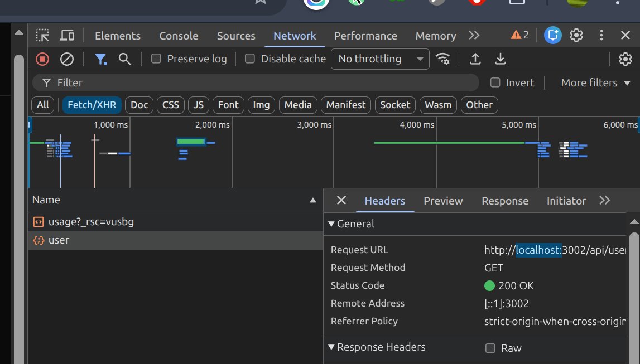Image resolution: width=640 pixels, height=364 pixels.
Task: Toggle the device toolbar icon
Action: click(x=67, y=36)
